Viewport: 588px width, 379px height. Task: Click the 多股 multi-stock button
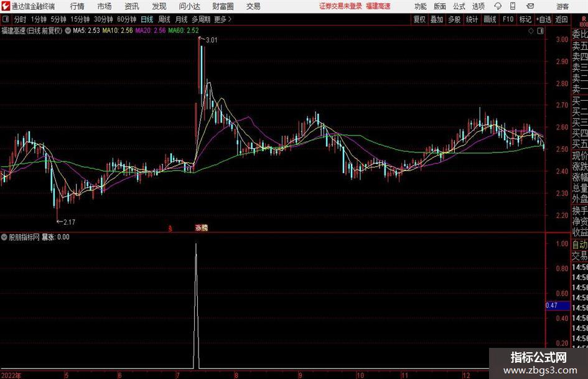pyautogui.click(x=454, y=19)
